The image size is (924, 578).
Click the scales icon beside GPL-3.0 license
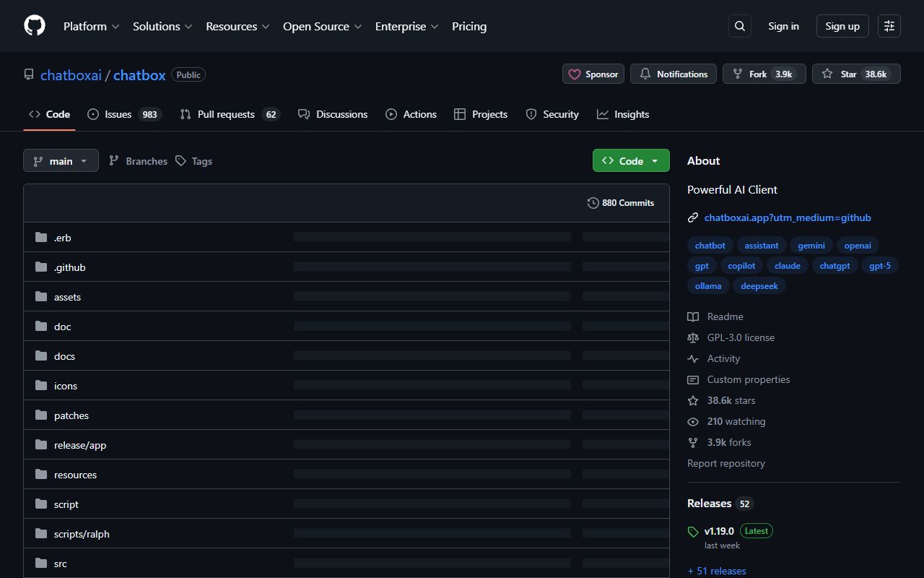coord(693,337)
